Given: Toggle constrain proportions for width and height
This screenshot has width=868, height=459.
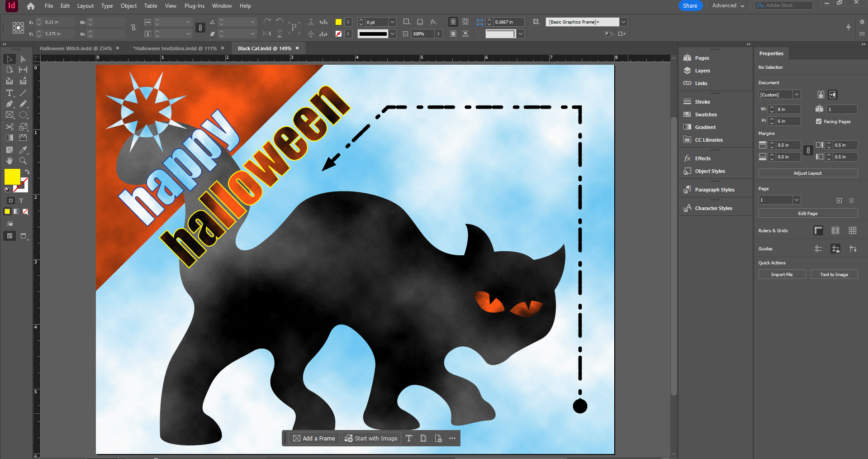Looking at the screenshot, I should [133, 28].
